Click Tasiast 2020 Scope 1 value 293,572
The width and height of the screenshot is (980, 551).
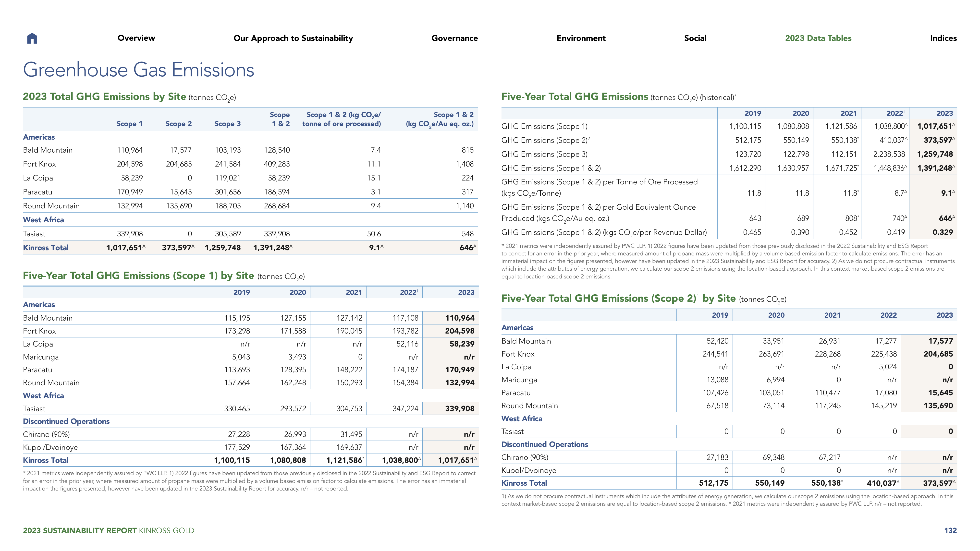coord(293,409)
